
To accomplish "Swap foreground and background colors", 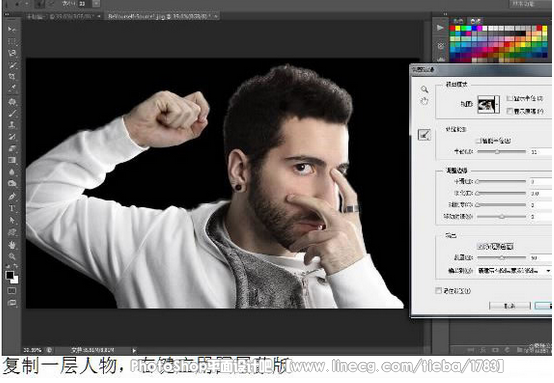I will point(16,266).
